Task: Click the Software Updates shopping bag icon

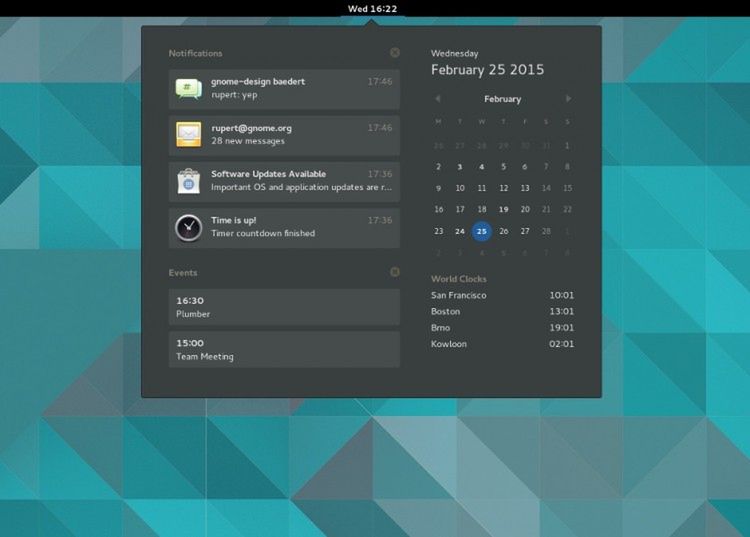Action: 188,181
